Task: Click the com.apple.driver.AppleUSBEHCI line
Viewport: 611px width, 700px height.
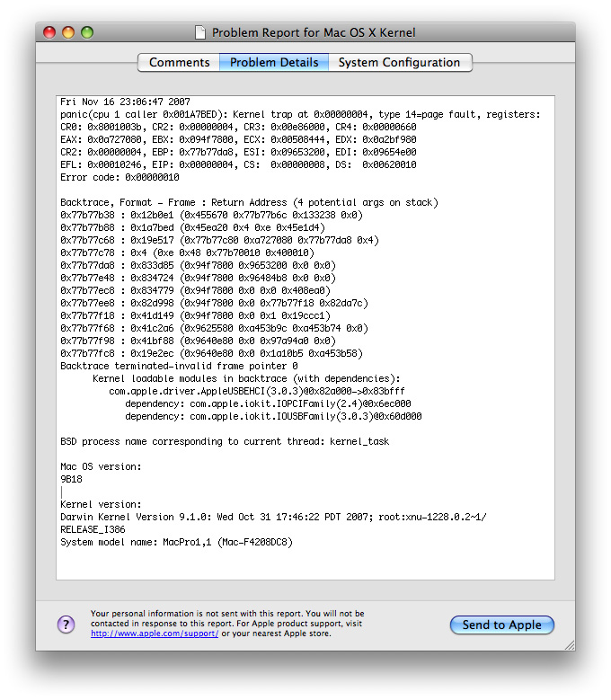Action: [x=257, y=391]
